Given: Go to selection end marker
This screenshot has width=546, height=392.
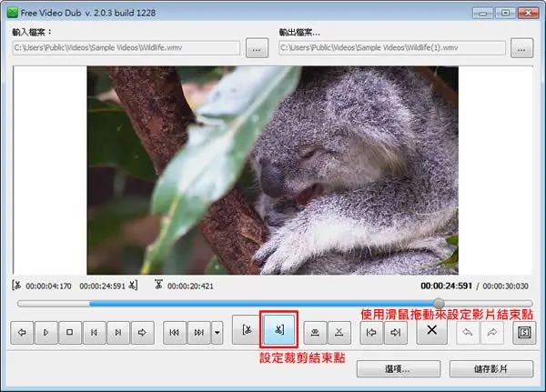Looking at the screenshot, I should [396, 333].
